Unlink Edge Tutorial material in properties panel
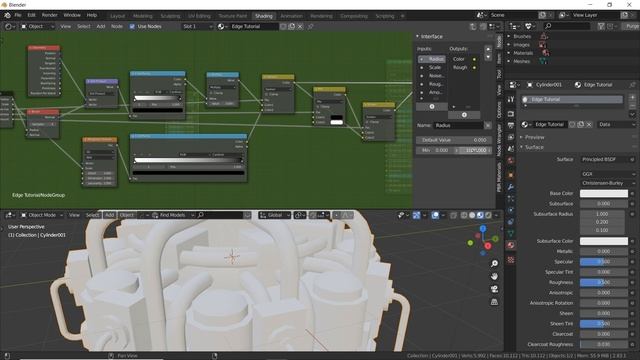Image resolution: width=640 pixels, height=360 pixels. tap(589, 124)
